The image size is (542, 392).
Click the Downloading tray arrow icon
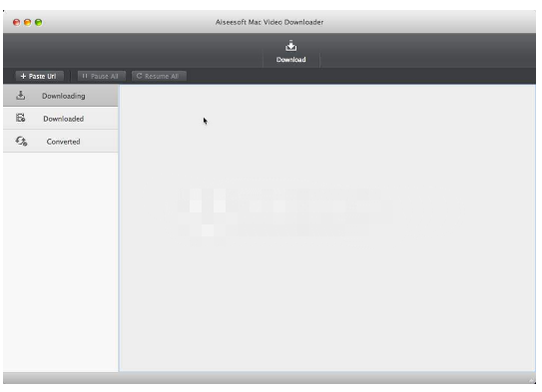20,96
